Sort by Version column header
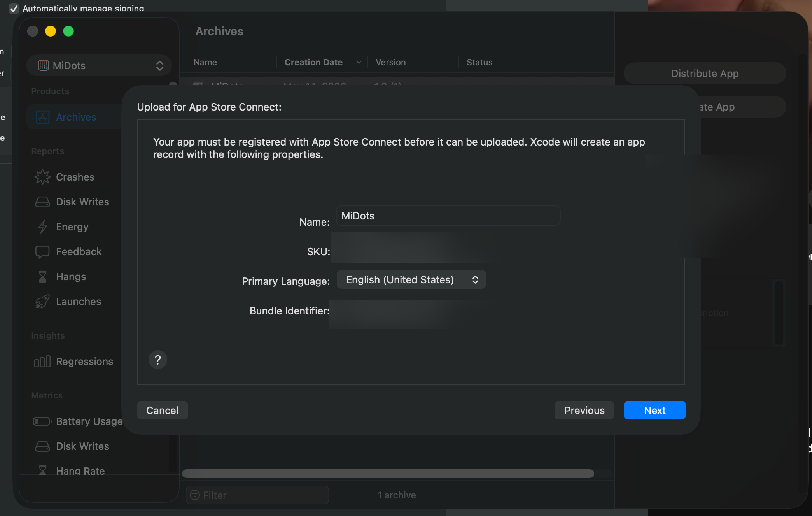The image size is (812, 516). 390,62
